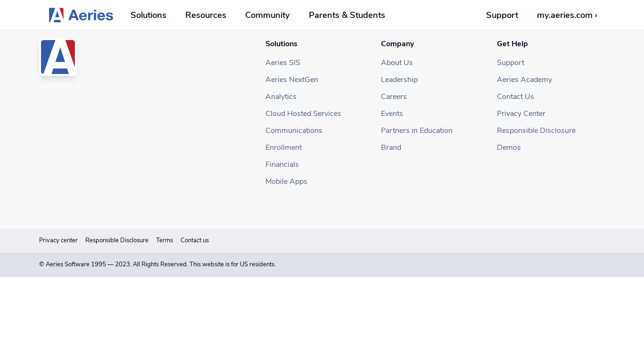644x362 pixels.
Task: Click the Aeries logo in header
Action: 81,15
